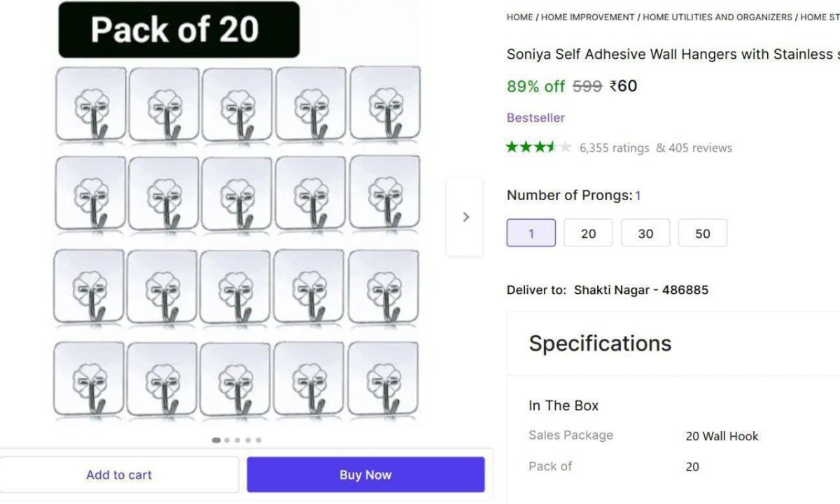The width and height of the screenshot is (840, 504).
Task: Open the HOME breadcrumb link
Action: click(519, 17)
